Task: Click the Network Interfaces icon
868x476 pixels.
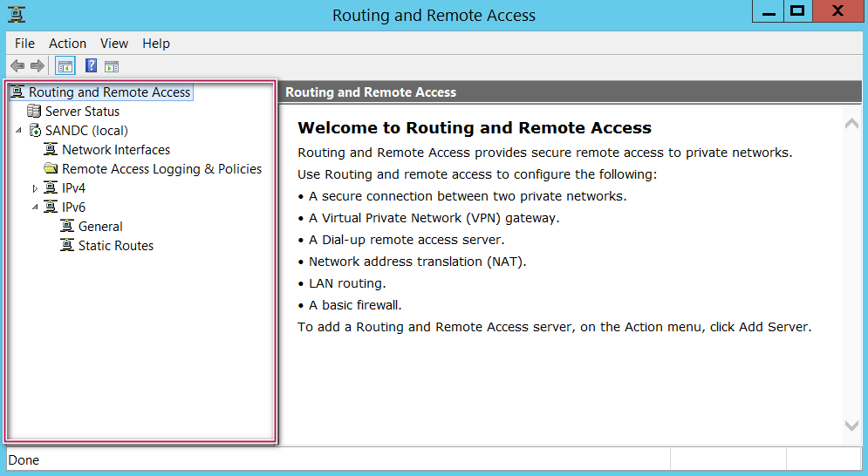Action: pyautogui.click(x=51, y=149)
